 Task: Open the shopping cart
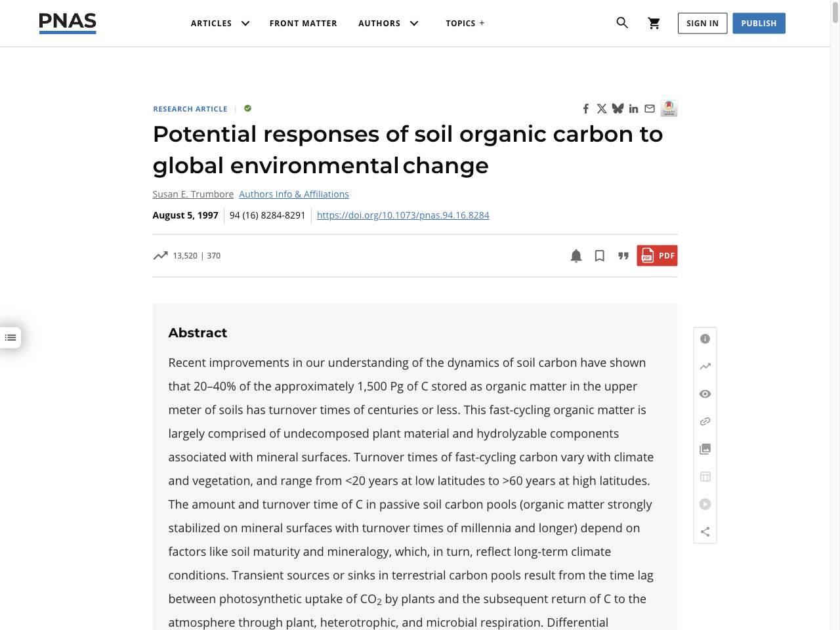coord(654,22)
